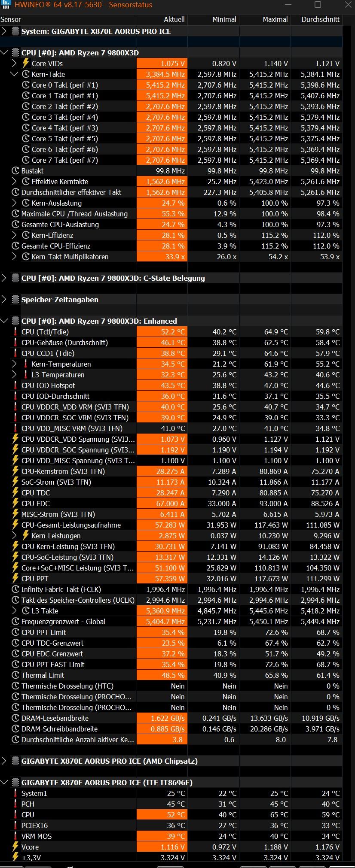Click the gauge icon beside Thermal Limit
Viewport: 355px width, 868px height.
pos(15,675)
